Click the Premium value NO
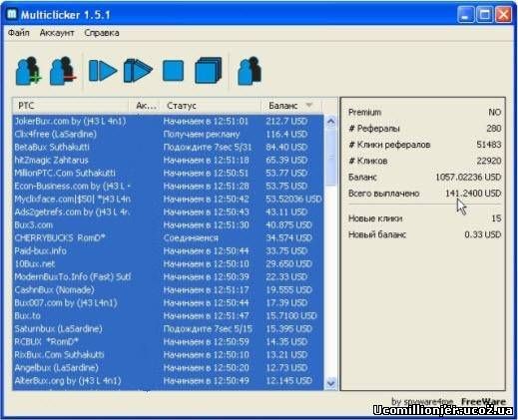 494,112
